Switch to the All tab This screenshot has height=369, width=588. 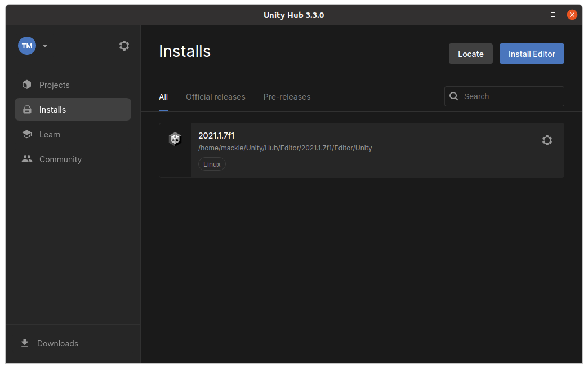point(163,97)
